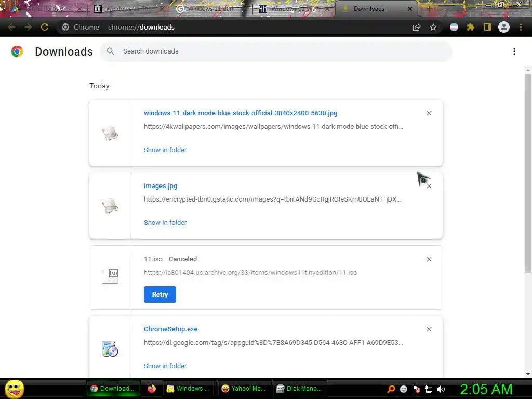Show windows-11-dark-mode wallpaper in folder
Image resolution: width=532 pixels, height=399 pixels.
pos(165,150)
